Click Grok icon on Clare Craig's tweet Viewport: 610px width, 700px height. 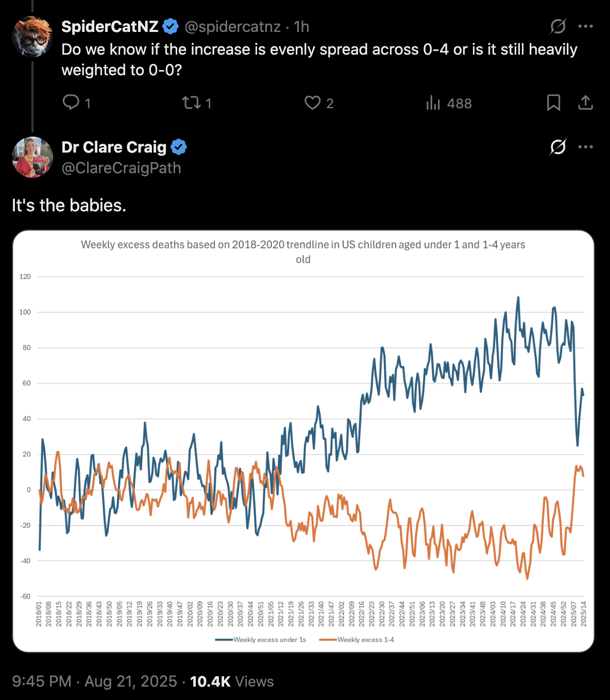tap(558, 147)
